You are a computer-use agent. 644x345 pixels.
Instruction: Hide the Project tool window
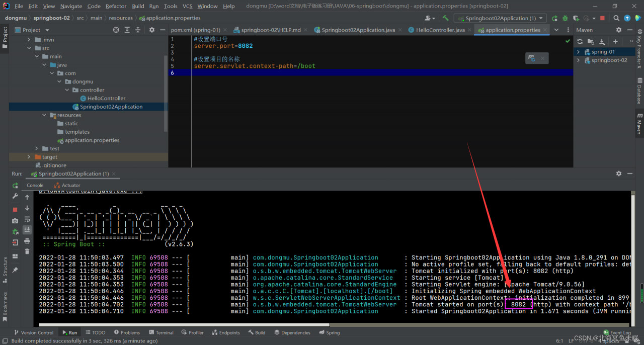(x=163, y=30)
